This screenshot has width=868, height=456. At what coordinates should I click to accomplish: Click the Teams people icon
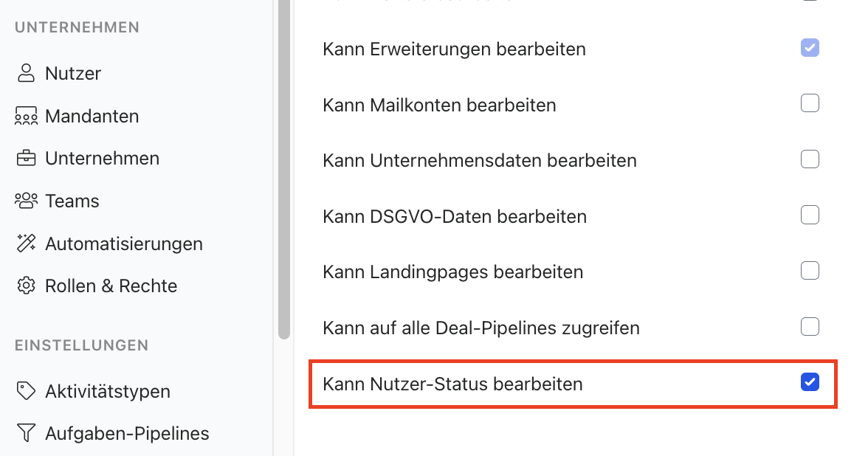coord(27,201)
